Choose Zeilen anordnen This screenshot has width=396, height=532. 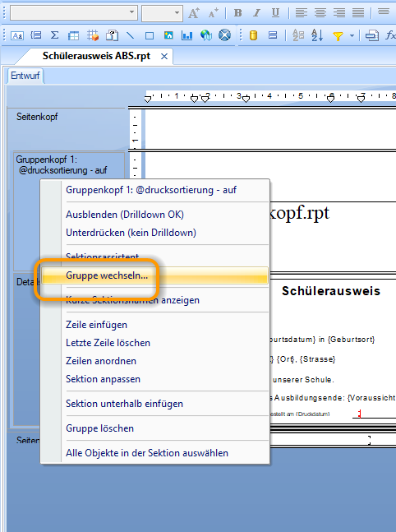[101, 361]
